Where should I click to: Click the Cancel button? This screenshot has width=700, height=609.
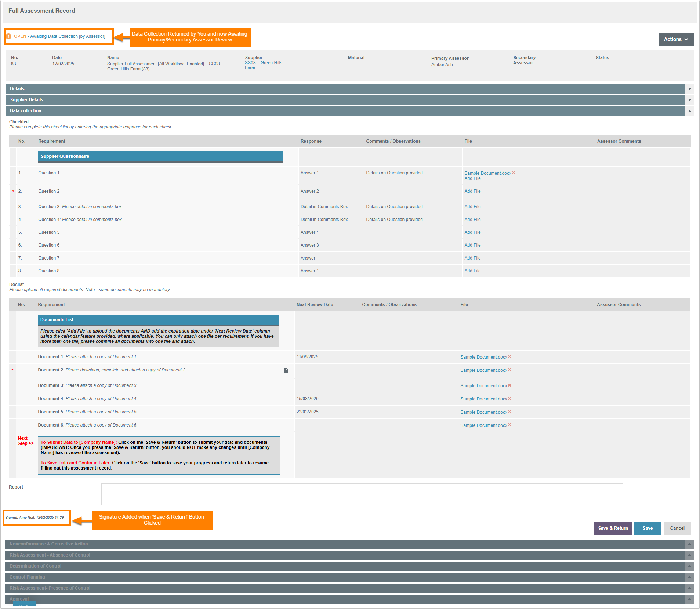[677, 528]
